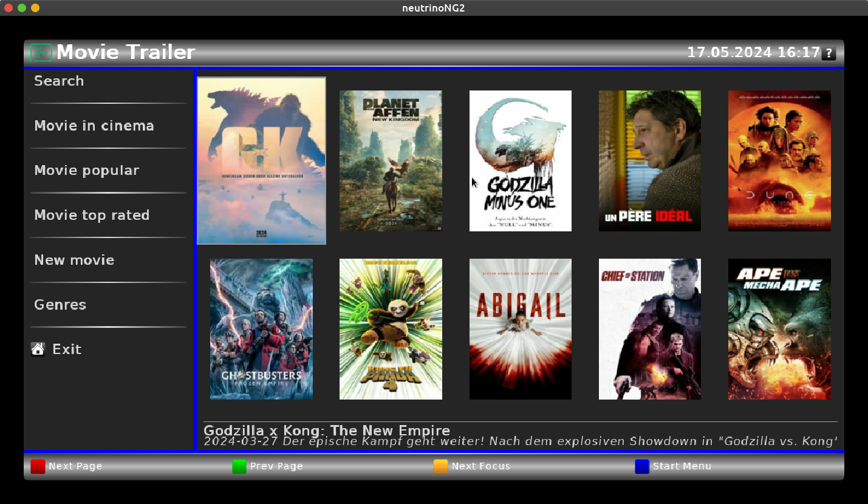Select Movie in cinema menu item
The image size is (868, 504).
pos(94,126)
